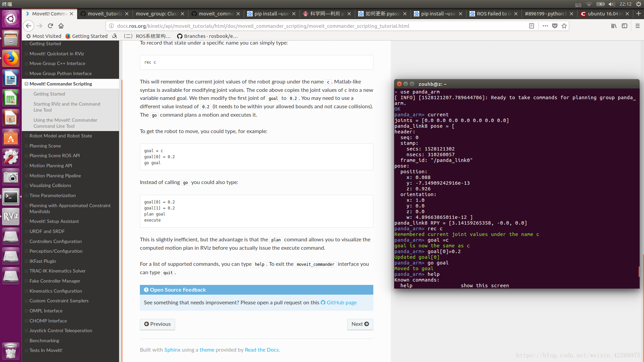Open the System Settings wrench icon
This screenshot has width=644, height=362.
[10, 156]
